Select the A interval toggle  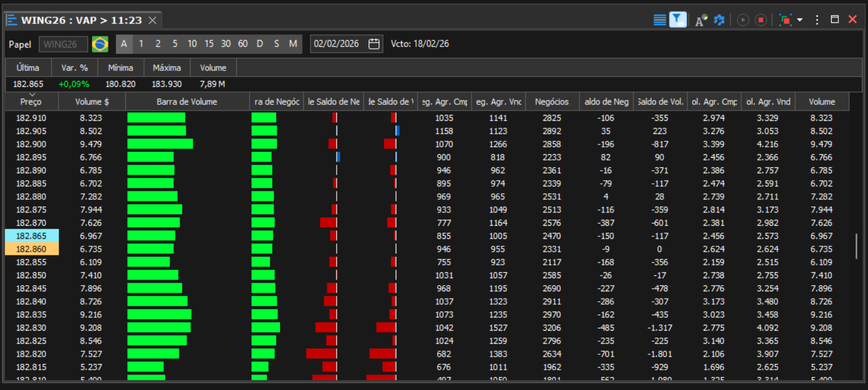point(124,44)
